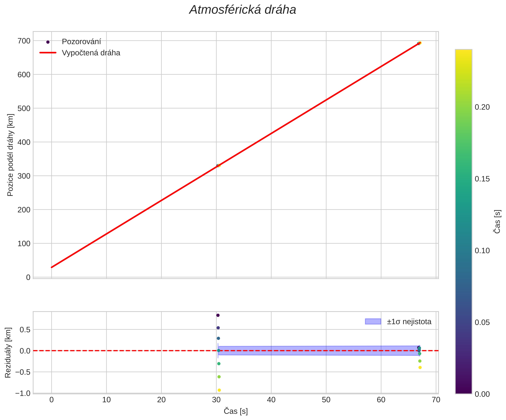Click the Pozorování legend marker dot
Viewport: 506px width, 420px height.
(48, 42)
